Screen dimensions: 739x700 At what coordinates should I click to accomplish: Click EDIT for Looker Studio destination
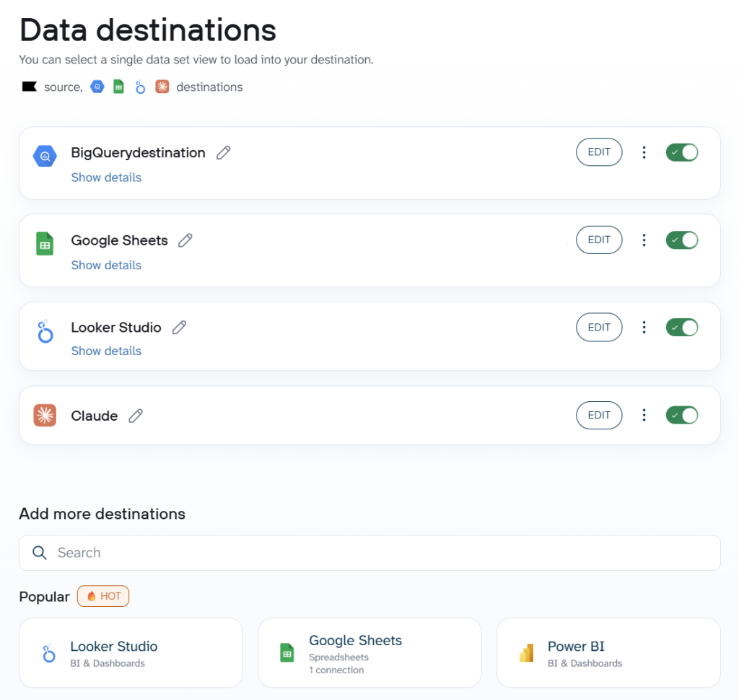point(599,327)
